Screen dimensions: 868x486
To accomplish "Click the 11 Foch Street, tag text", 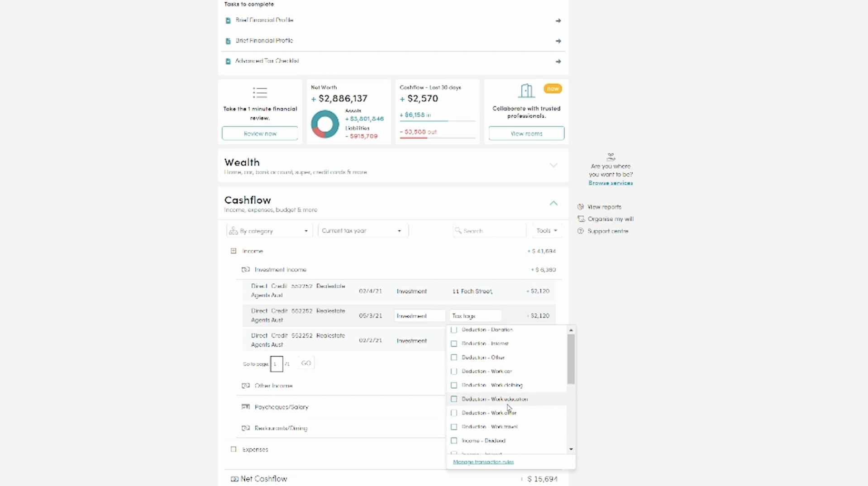I will pyautogui.click(x=472, y=291).
